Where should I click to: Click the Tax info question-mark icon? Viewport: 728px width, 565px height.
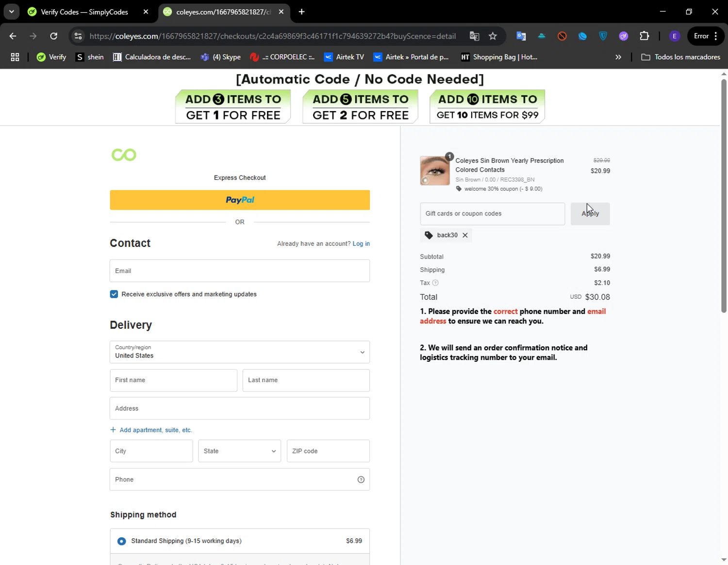click(435, 283)
